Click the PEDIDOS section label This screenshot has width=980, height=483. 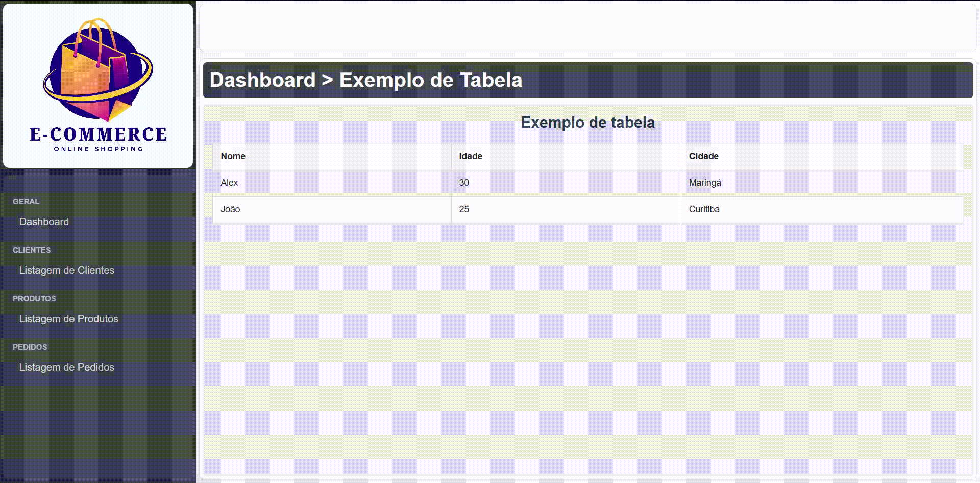(x=30, y=347)
